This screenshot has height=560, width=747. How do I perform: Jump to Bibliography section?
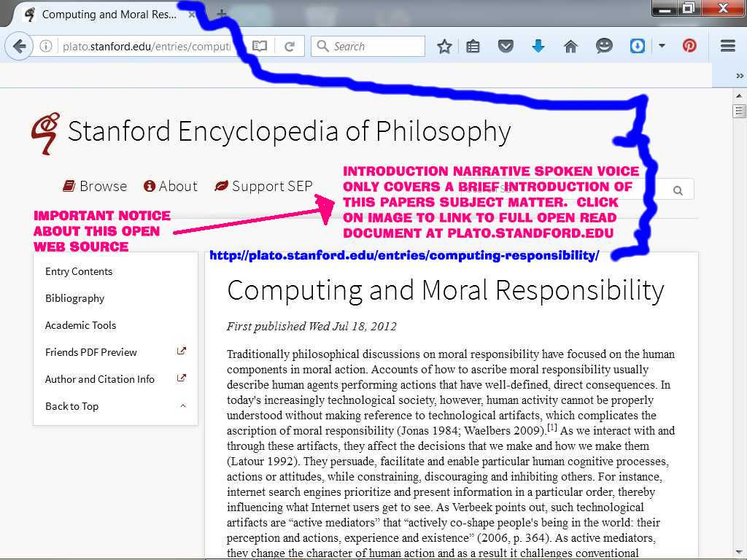click(x=75, y=298)
